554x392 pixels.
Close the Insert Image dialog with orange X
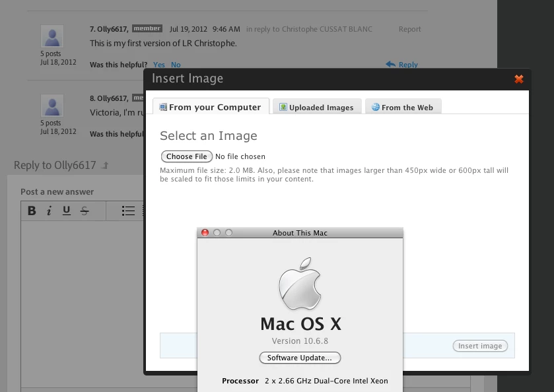[518, 79]
